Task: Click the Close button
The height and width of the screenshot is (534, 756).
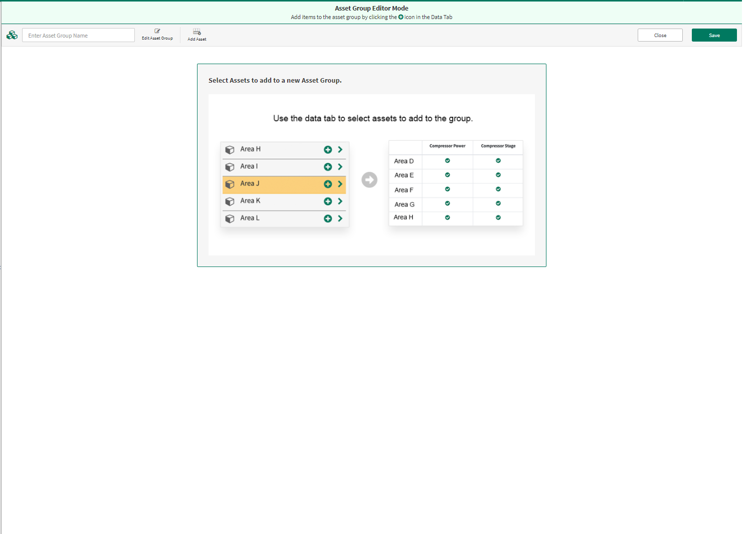Action: coord(660,35)
